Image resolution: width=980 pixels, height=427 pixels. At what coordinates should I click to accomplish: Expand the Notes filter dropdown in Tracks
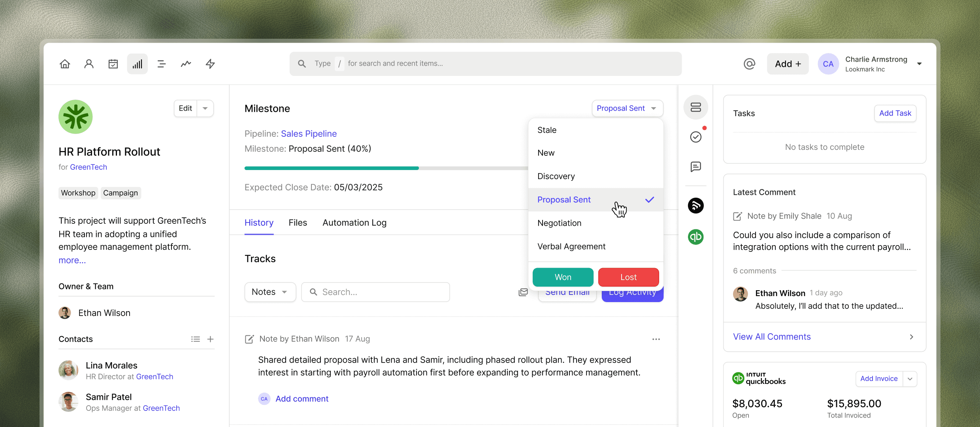(270, 292)
